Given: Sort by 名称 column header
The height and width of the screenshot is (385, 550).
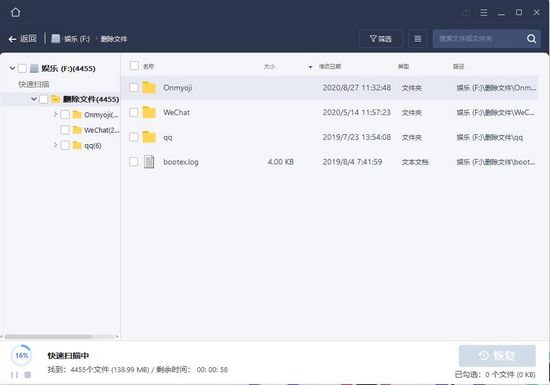Looking at the screenshot, I should click(148, 66).
